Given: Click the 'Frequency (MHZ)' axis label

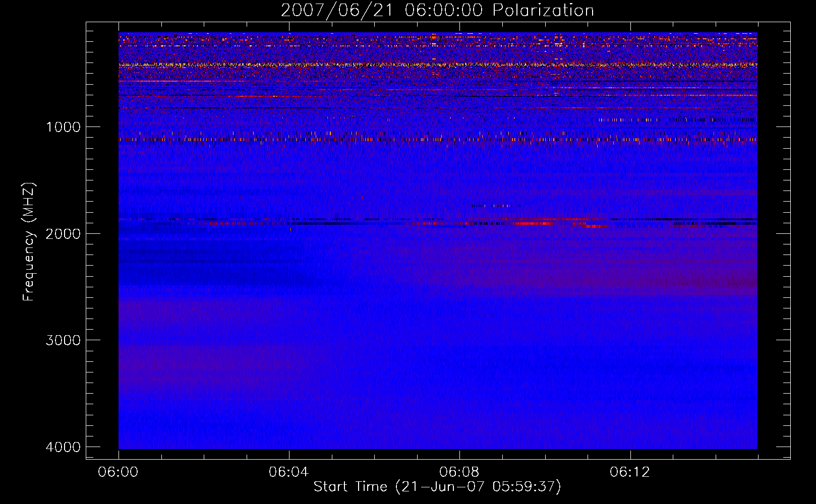Looking at the screenshot, I should click(x=29, y=242).
